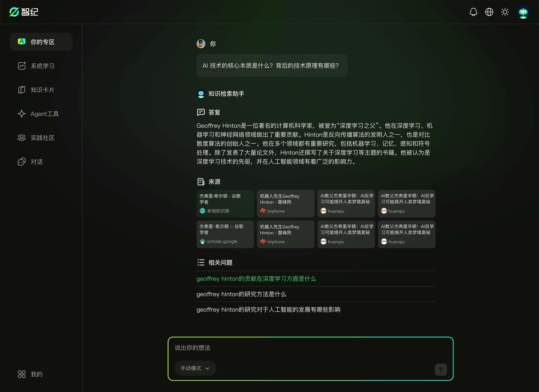The height and width of the screenshot is (392, 539).
Task: Open the language globe icon
Action: click(x=489, y=12)
